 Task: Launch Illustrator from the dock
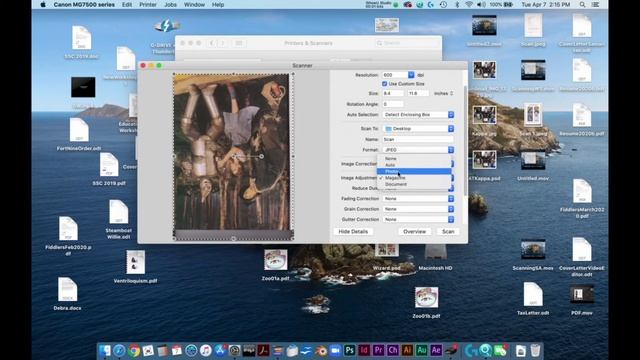[x=407, y=350]
